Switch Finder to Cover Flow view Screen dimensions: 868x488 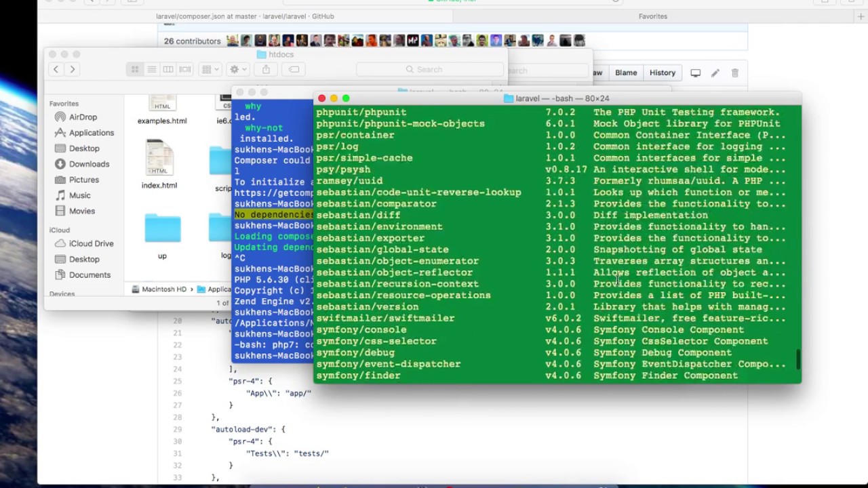(184, 69)
